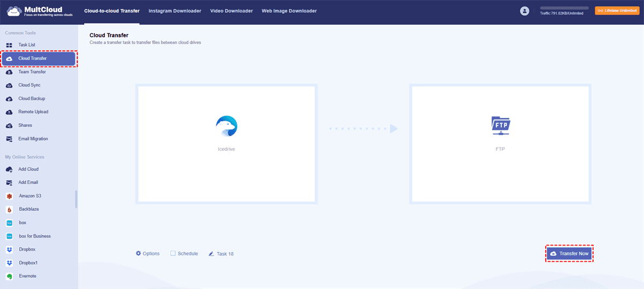
Task: Click the Amazon S3 icon
Action: coord(9,196)
